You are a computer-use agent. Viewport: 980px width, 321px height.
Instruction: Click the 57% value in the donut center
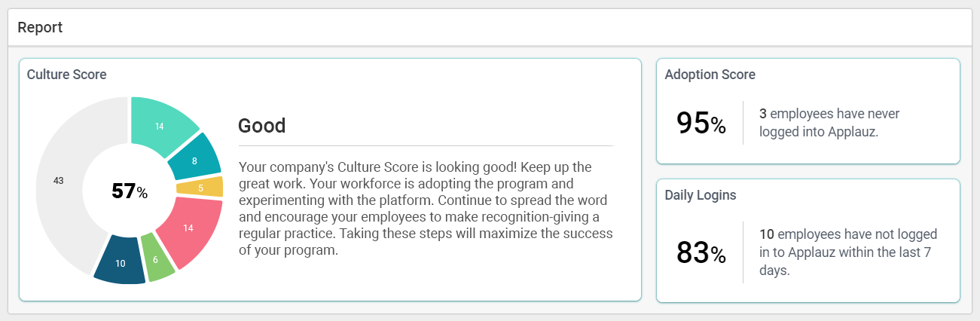[130, 191]
